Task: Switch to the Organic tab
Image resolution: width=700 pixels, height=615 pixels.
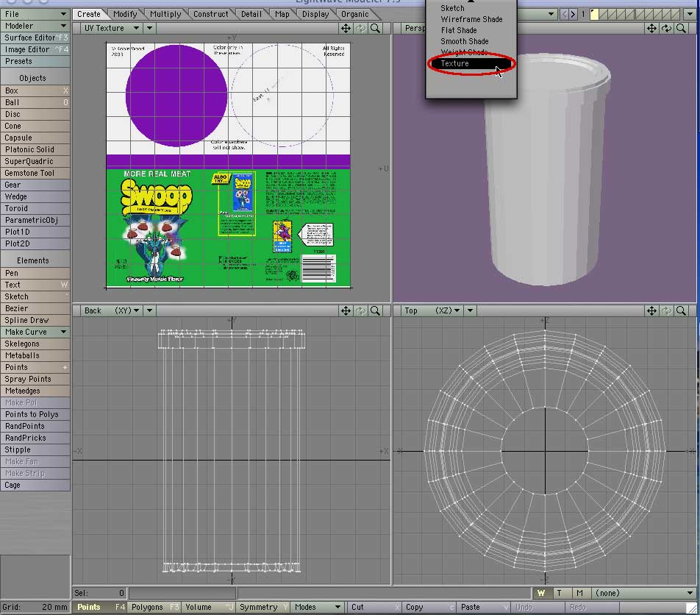Action: (355, 14)
